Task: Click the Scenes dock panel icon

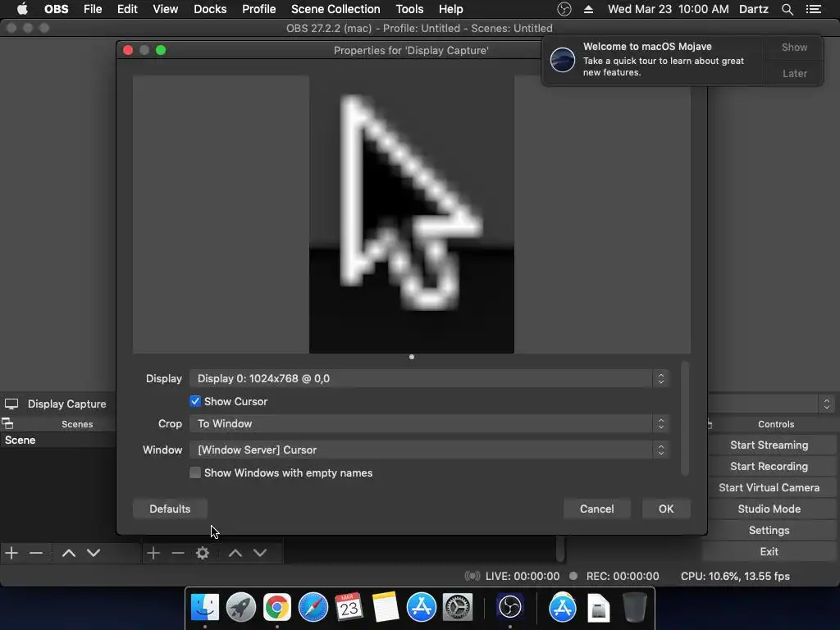Action: click(7, 424)
